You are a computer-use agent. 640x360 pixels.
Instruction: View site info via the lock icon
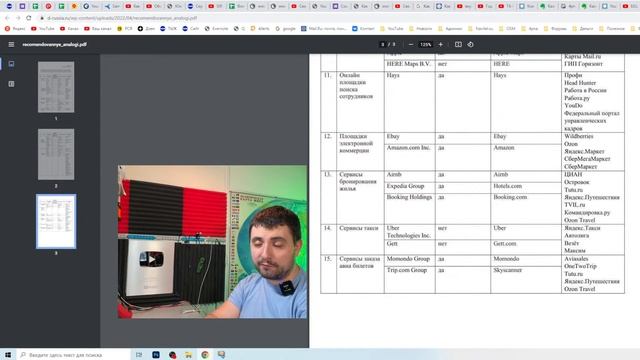[42, 18]
